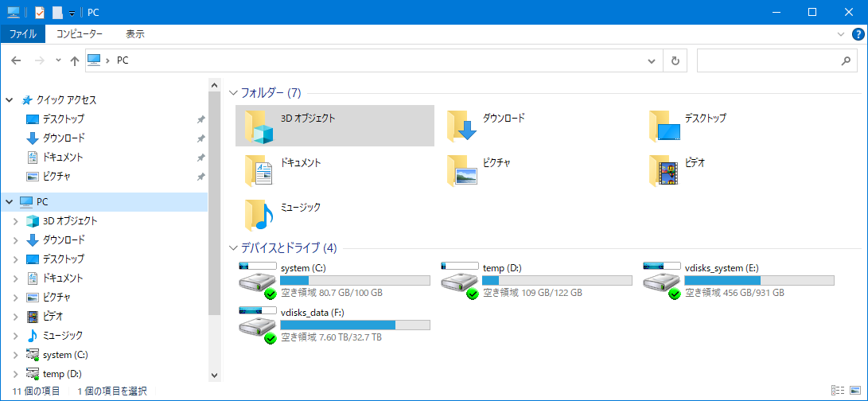The width and height of the screenshot is (868, 401).
Task: Select the vdisks_data (F:) drive icon
Action: coord(258,325)
